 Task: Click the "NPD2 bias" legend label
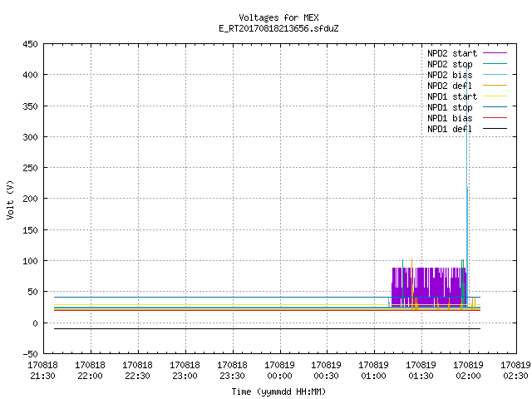[450, 75]
